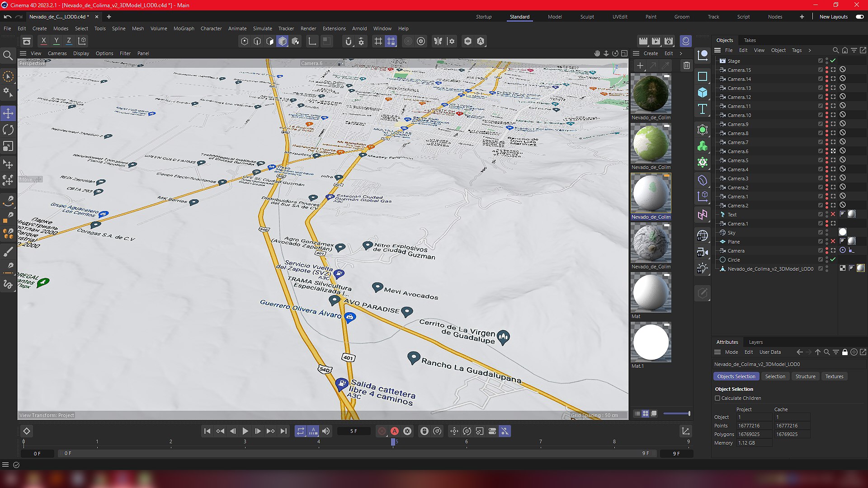The height and width of the screenshot is (488, 868).
Task: Open the viewport Cameras menu
Action: pyautogui.click(x=57, y=53)
